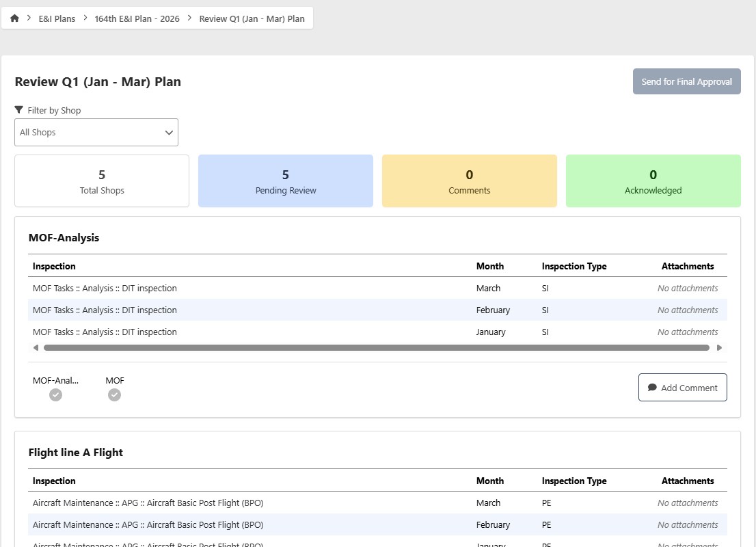Viewport: 756px width, 547px height.
Task: Click Inspection Type header in Flight line A Flight
Action: (574, 481)
